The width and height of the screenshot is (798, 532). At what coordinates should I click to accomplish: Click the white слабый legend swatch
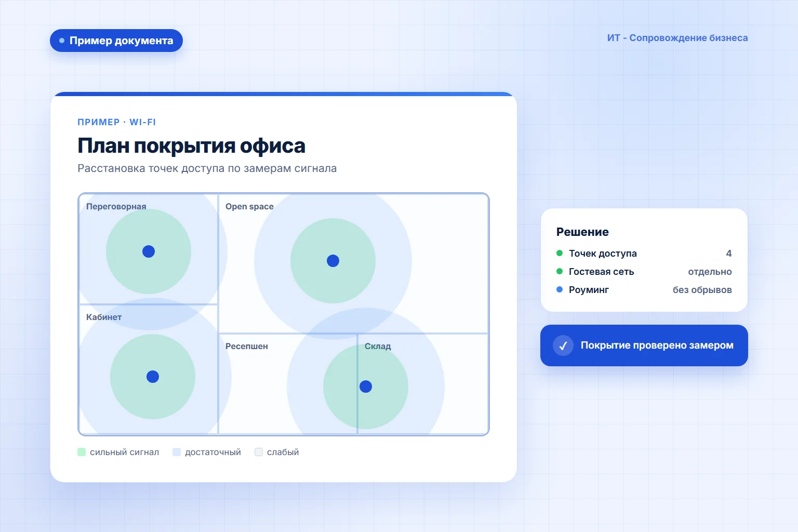[259, 452]
